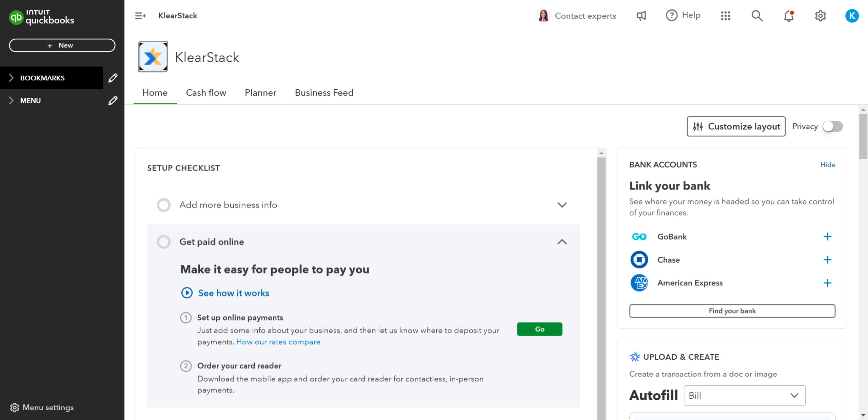The width and height of the screenshot is (868, 420).
Task: Click the plus icon next to Chase
Action: point(827,260)
